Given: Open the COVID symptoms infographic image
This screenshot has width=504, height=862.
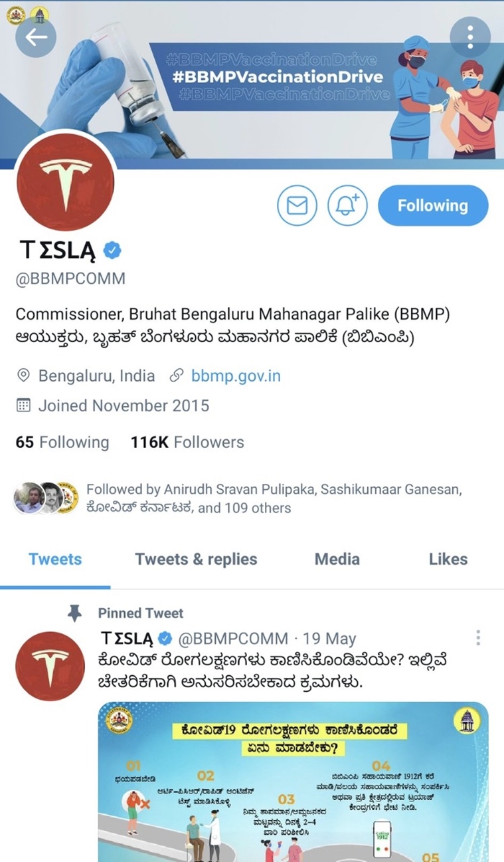Looking at the screenshot, I should coord(294,782).
